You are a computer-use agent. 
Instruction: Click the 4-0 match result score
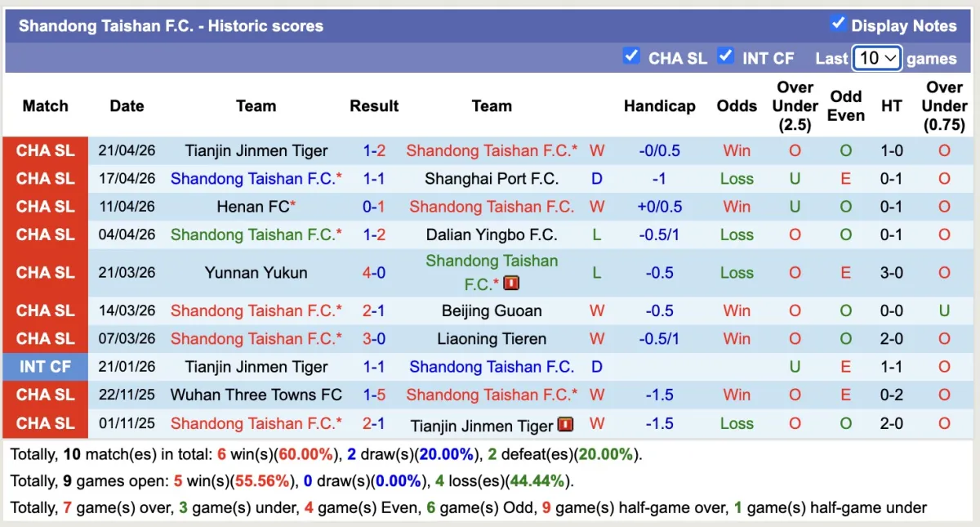coord(374,273)
